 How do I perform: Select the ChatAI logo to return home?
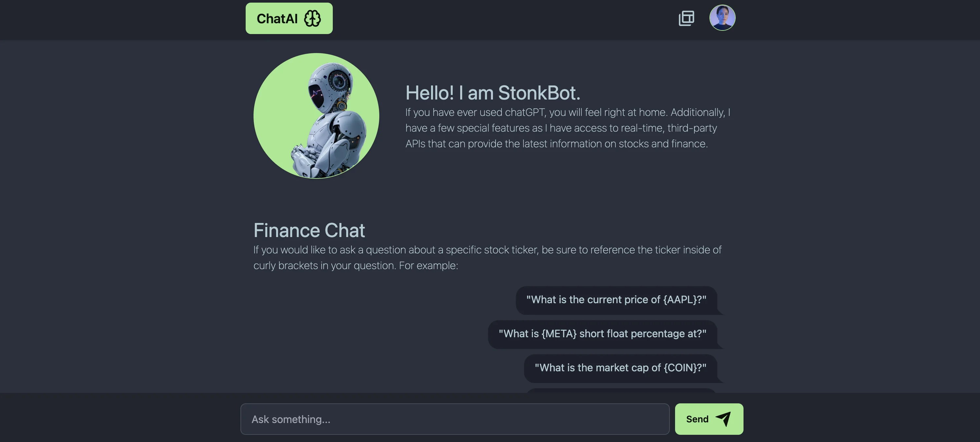(278, 18)
